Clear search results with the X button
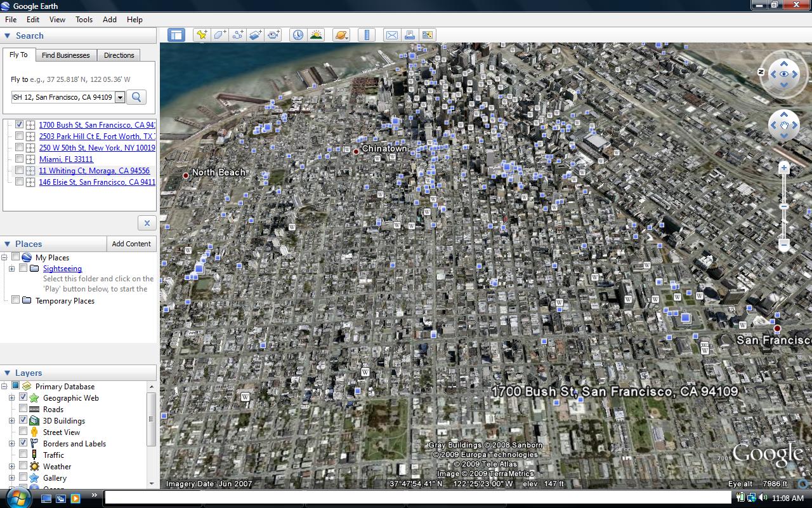812x508 pixels. point(147,223)
